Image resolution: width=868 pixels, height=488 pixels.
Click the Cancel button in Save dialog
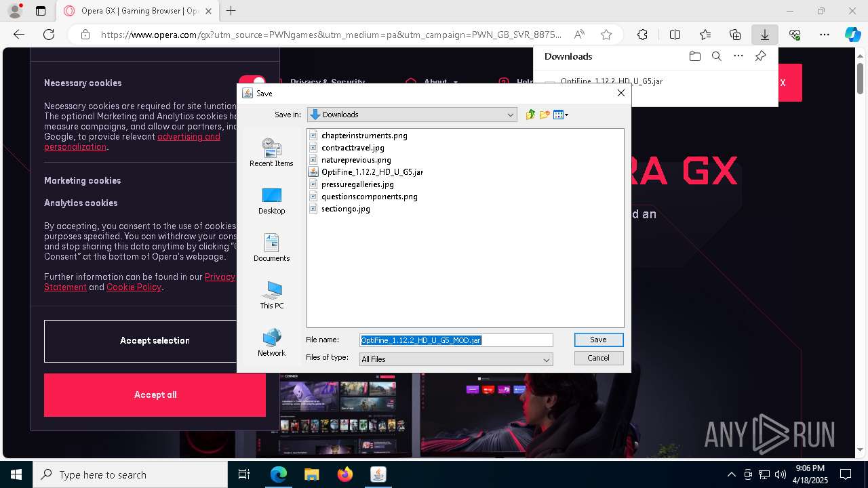(598, 358)
